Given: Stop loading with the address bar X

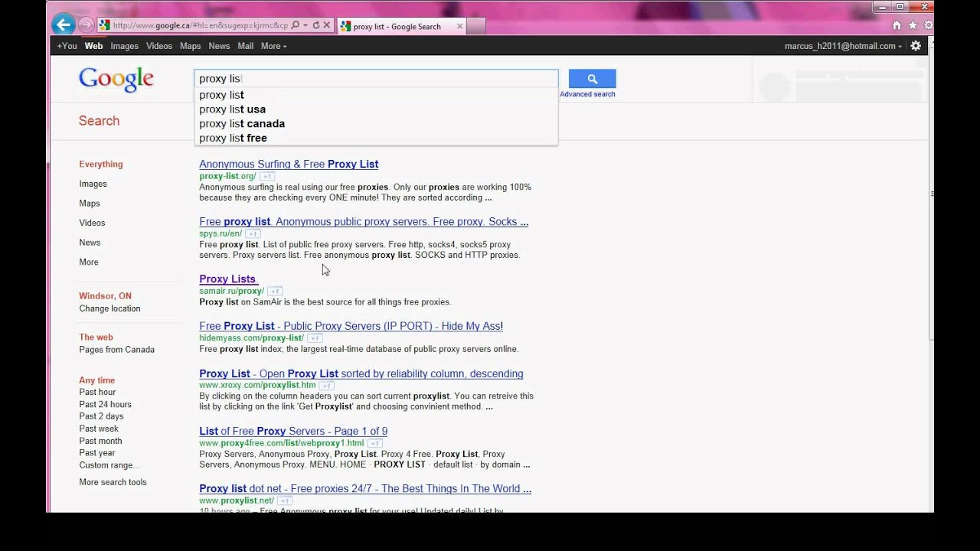Looking at the screenshot, I should pyautogui.click(x=326, y=25).
